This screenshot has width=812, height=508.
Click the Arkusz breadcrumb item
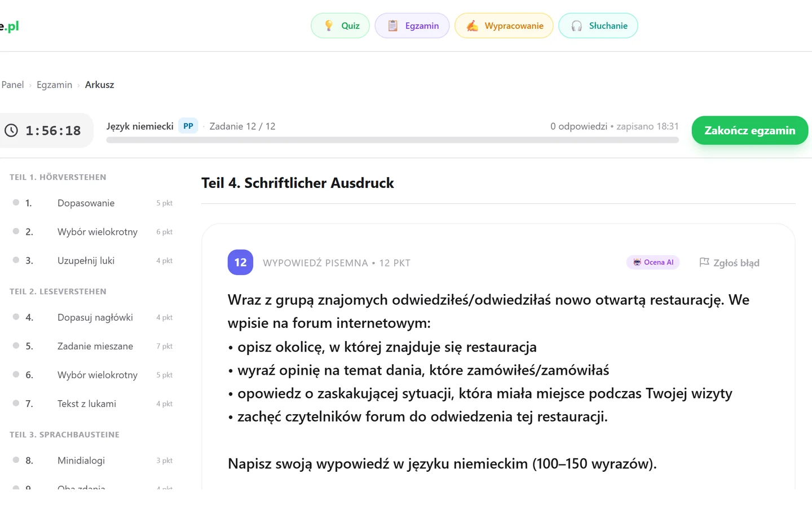click(99, 85)
